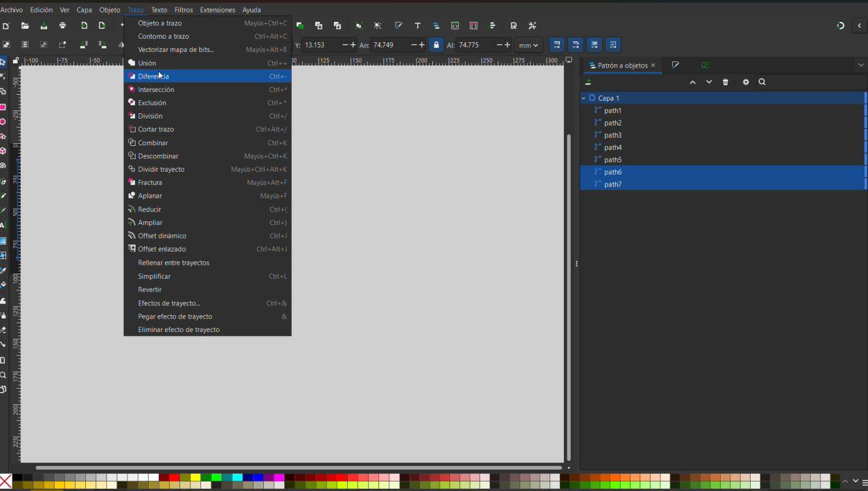Toggle the second transform-affect button (rounded corners)
868x491 pixels.
pos(575,45)
